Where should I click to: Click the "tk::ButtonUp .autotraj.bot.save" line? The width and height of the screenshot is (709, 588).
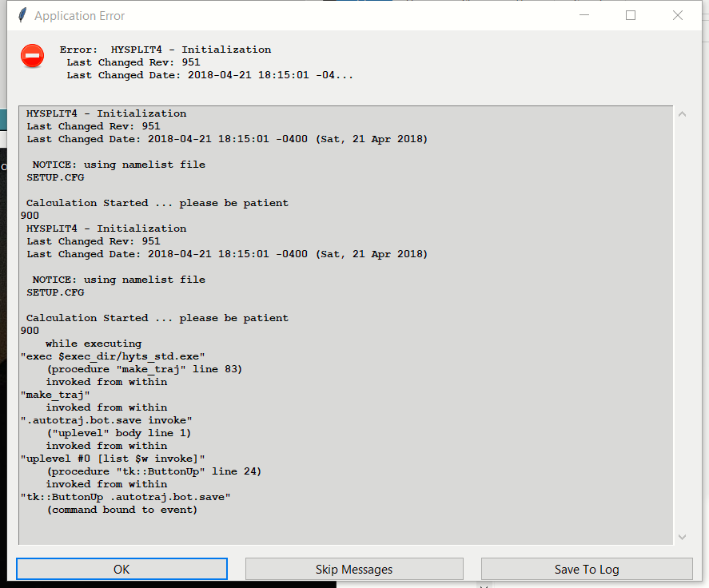pyautogui.click(x=125, y=497)
